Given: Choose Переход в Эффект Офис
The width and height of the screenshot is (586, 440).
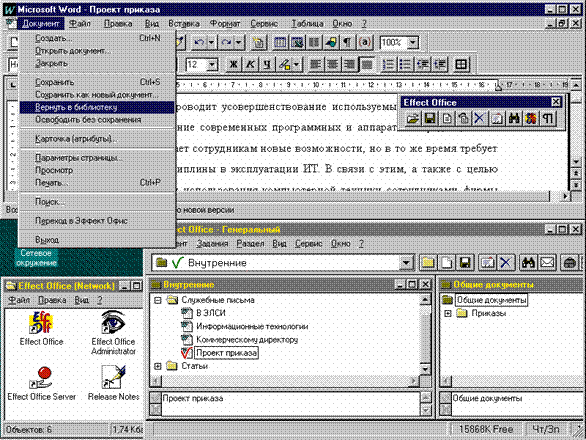Looking at the screenshot, I should click(97, 221).
